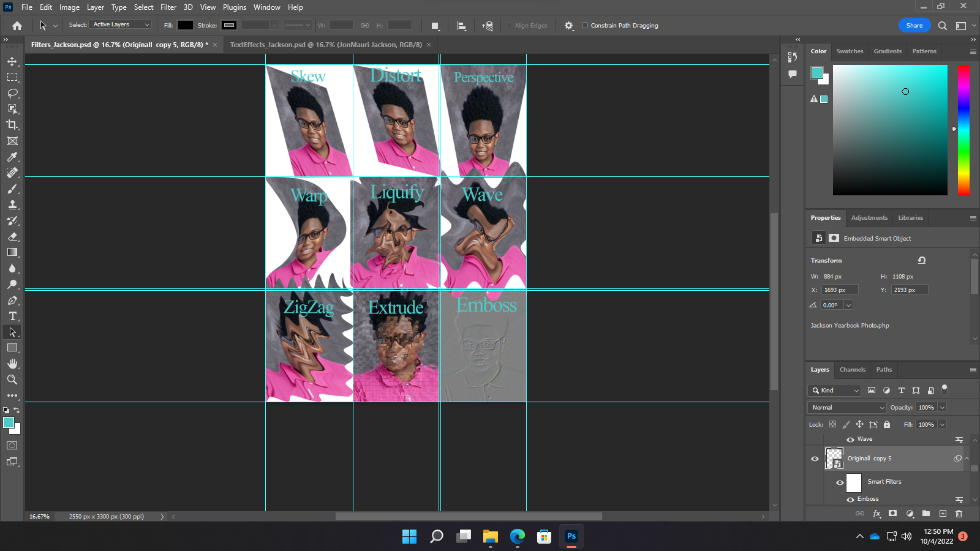The width and height of the screenshot is (980, 551).
Task: Select the Lasso tool
Action: [12, 93]
